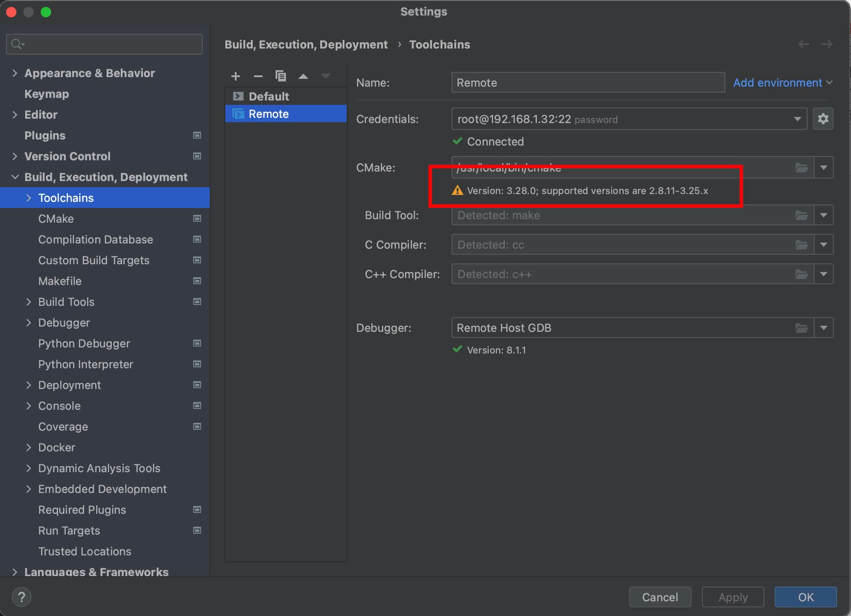Select the Default toolchain entry
The image size is (851, 616).
pos(269,96)
